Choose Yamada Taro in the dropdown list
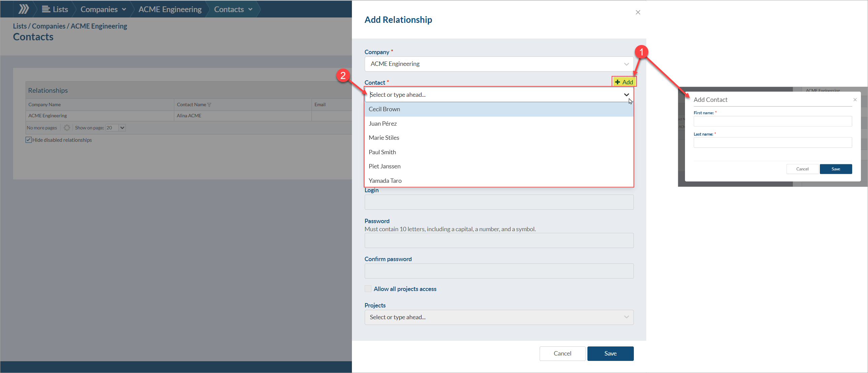 (385, 180)
